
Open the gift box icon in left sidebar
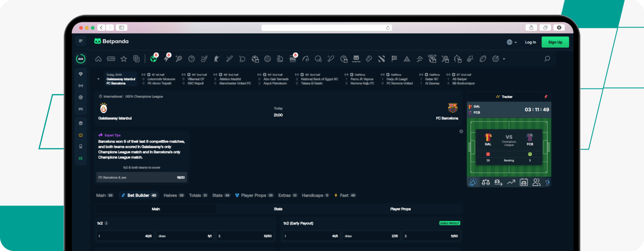point(80,123)
